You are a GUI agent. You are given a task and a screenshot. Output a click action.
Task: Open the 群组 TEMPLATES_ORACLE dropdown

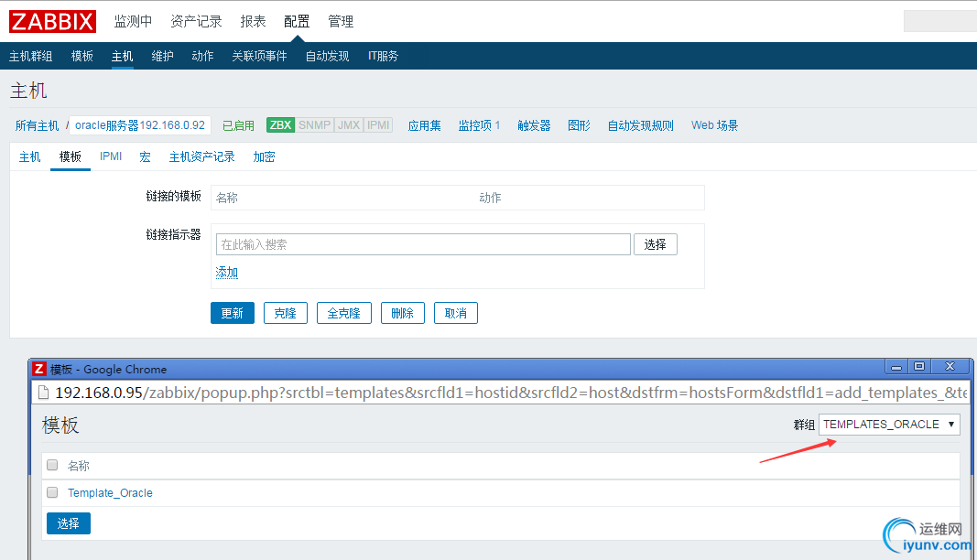click(889, 425)
